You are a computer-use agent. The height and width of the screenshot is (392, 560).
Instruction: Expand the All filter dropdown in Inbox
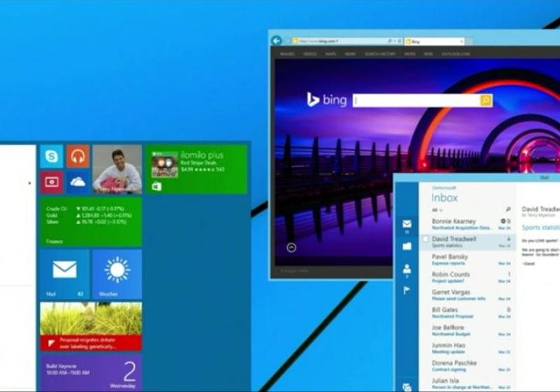pos(437,210)
